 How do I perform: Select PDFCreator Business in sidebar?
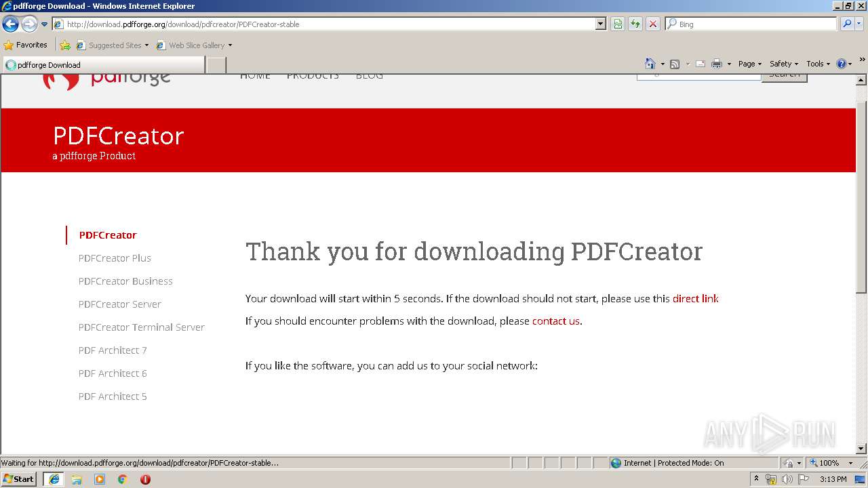(x=125, y=281)
